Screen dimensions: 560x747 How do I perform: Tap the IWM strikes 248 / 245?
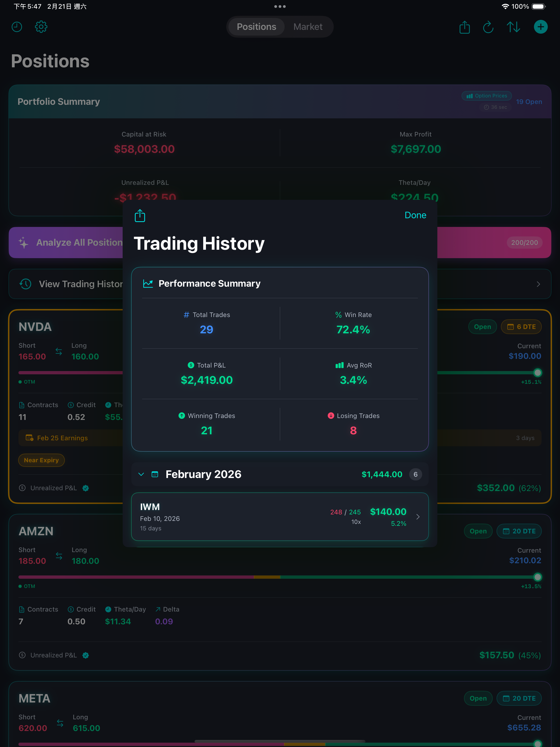pos(345,512)
